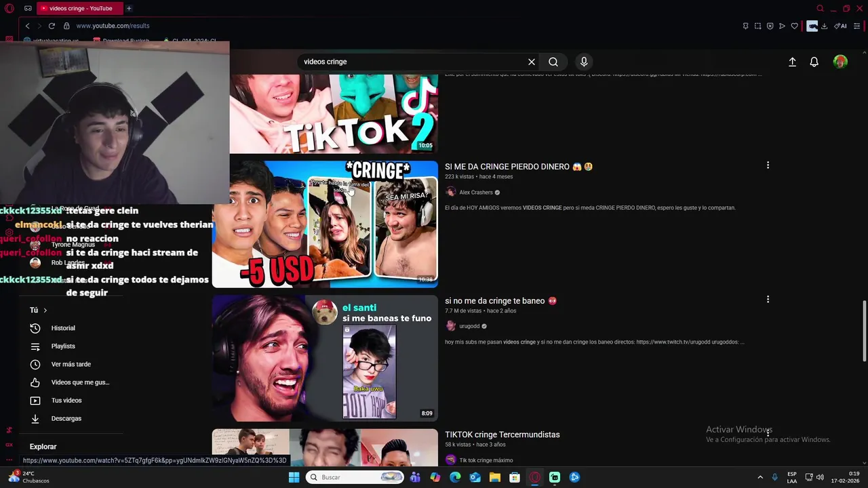Open Opera snapshot capture icon
The height and width of the screenshot is (488, 868).
click(x=757, y=26)
